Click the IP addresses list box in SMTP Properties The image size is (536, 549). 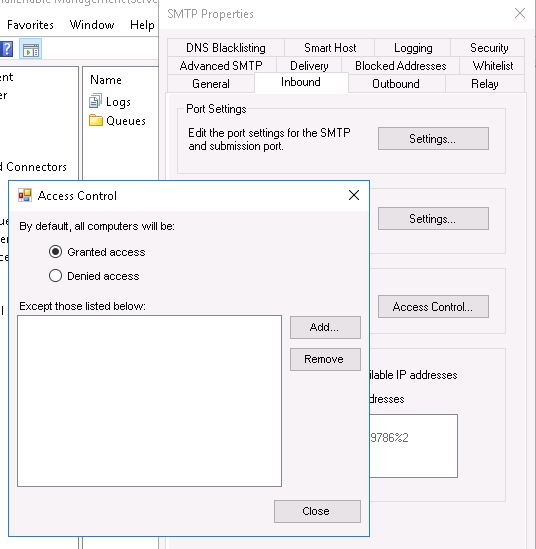[x=413, y=446]
